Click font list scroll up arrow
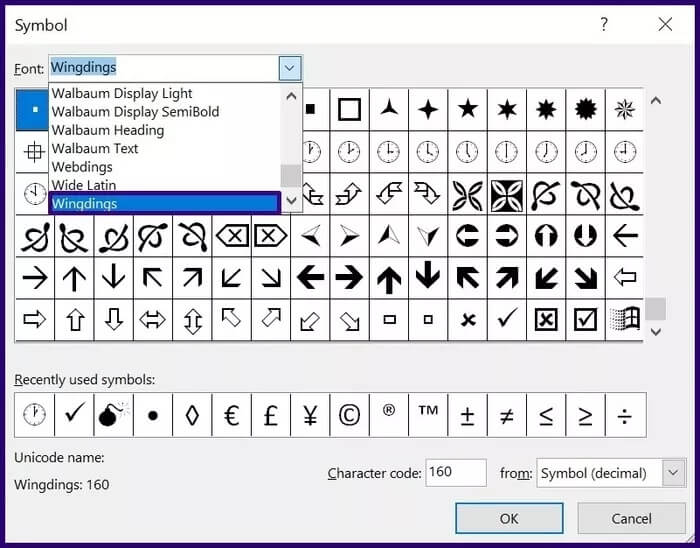 [x=291, y=95]
